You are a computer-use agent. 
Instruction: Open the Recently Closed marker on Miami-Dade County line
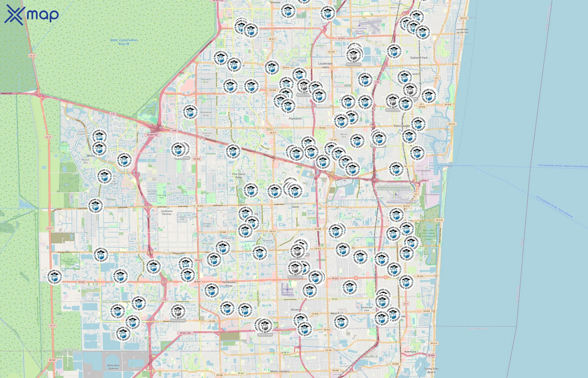click(265, 325)
